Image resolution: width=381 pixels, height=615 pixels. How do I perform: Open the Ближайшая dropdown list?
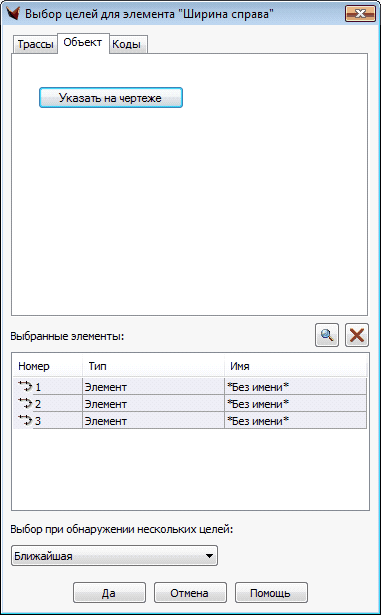tap(114, 555)
